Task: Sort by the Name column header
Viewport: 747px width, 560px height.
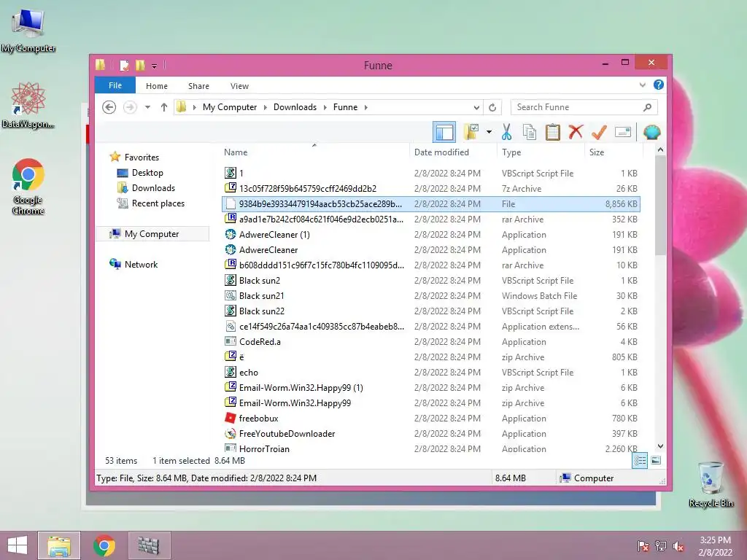Action: (236, 152)
